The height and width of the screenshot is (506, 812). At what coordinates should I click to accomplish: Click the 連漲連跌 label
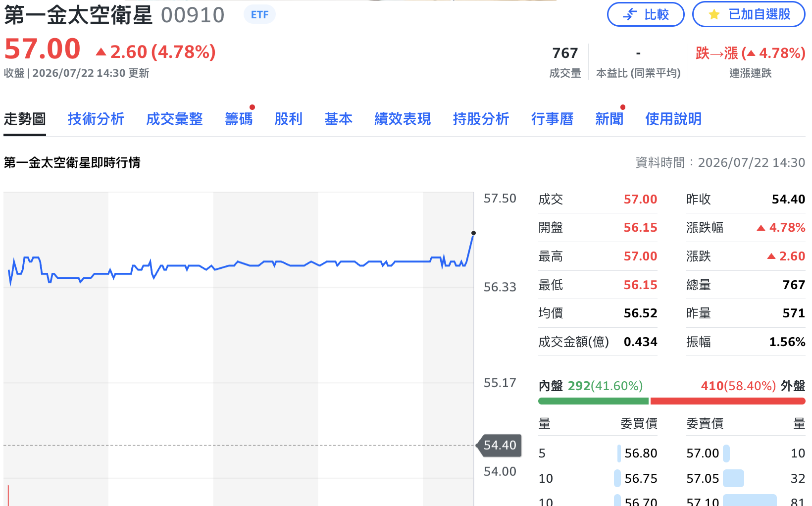(x=750, y=73)
